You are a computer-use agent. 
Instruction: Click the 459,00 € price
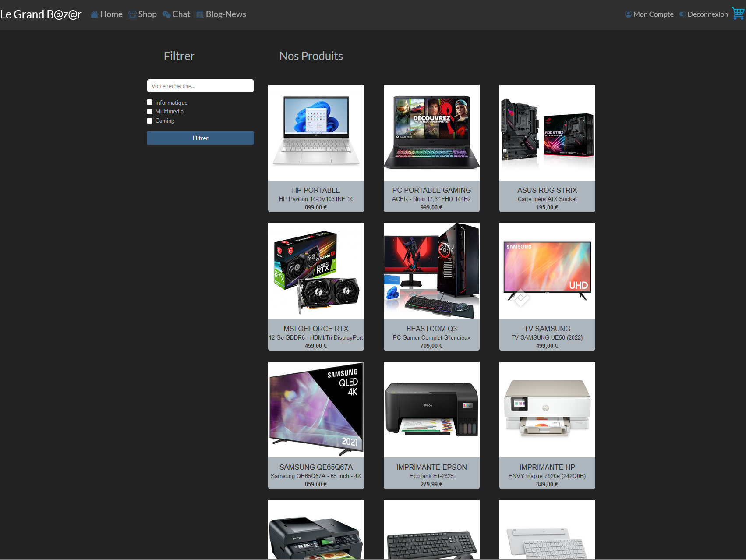click(x=316, y=346)
